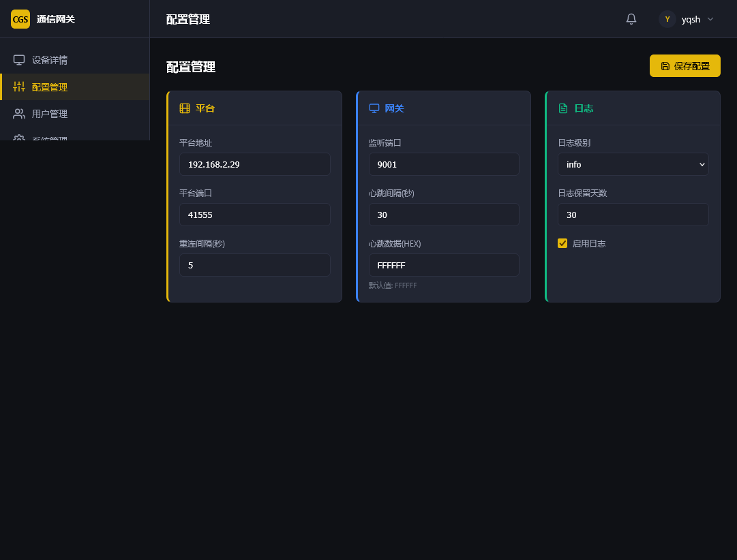Image resolution: width=737 pixels, height=560 pixels.
Task: Click the sliders icon beside 配置管理
Action: pyautogui.click(x=19, y=87)
